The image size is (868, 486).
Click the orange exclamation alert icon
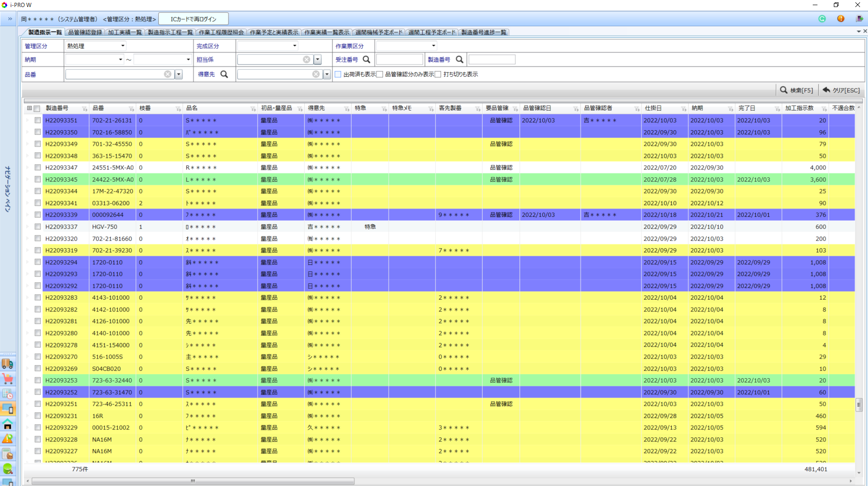pyautogui.click(x=841, y=19)
